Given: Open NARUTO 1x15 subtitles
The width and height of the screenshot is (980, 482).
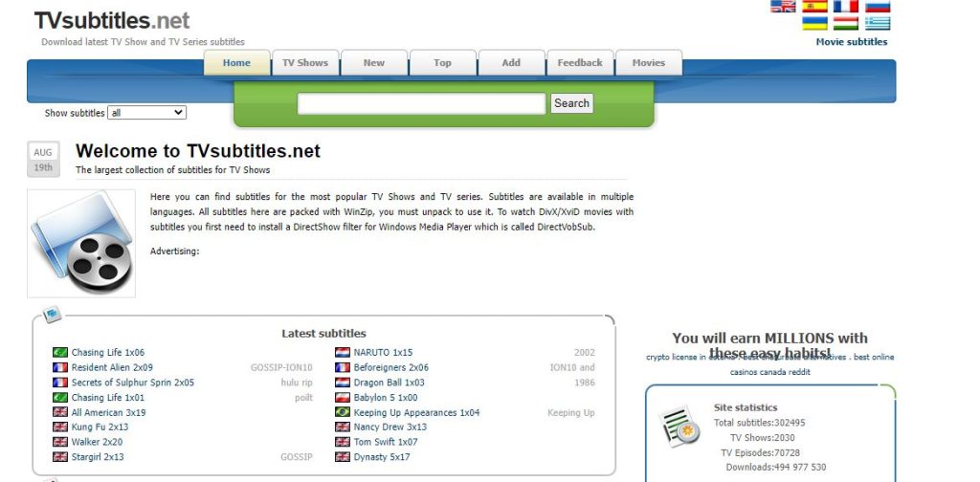Looking at the screenshot, I should (383, 352).
